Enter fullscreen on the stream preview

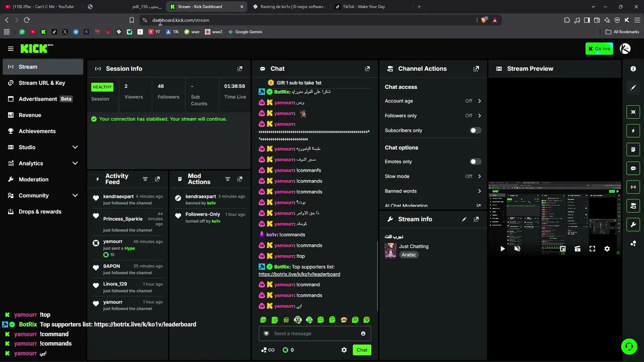pos(592,249)
